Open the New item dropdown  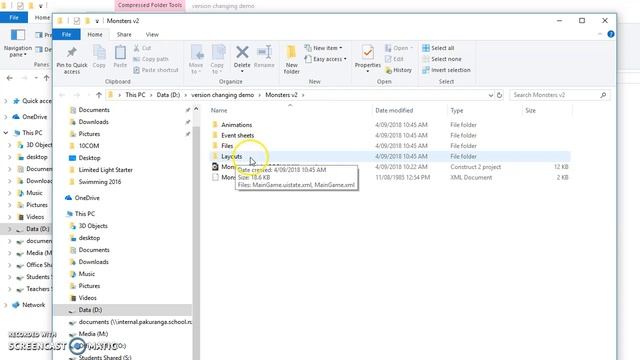(x=323, y=48)
